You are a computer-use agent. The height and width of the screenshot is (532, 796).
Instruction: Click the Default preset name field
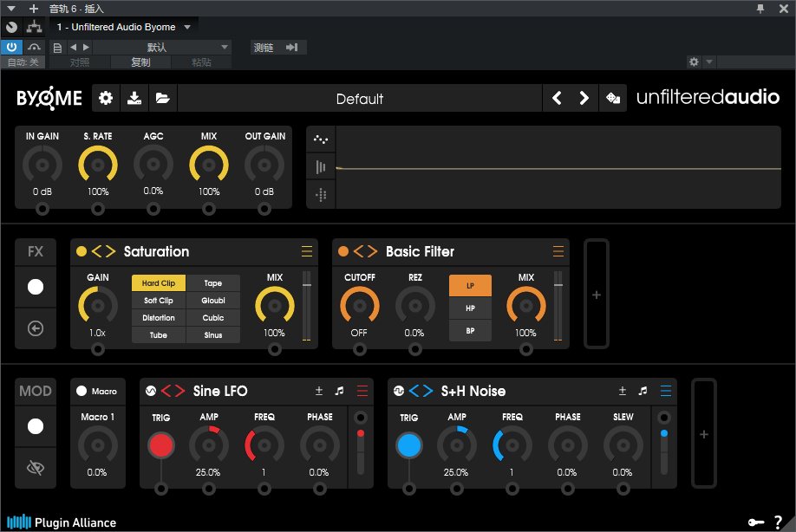click(360, 98)
